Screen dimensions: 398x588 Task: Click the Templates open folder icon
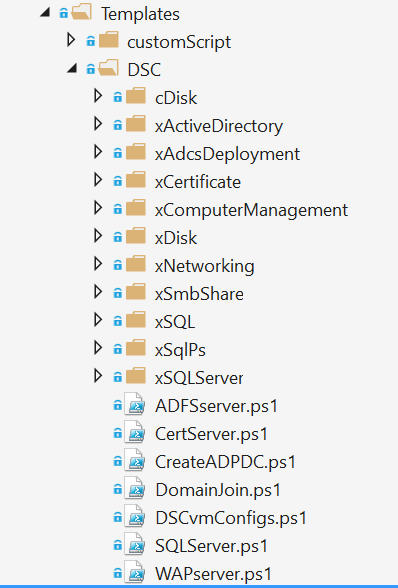pyautogui.click(x=81, y=12)
